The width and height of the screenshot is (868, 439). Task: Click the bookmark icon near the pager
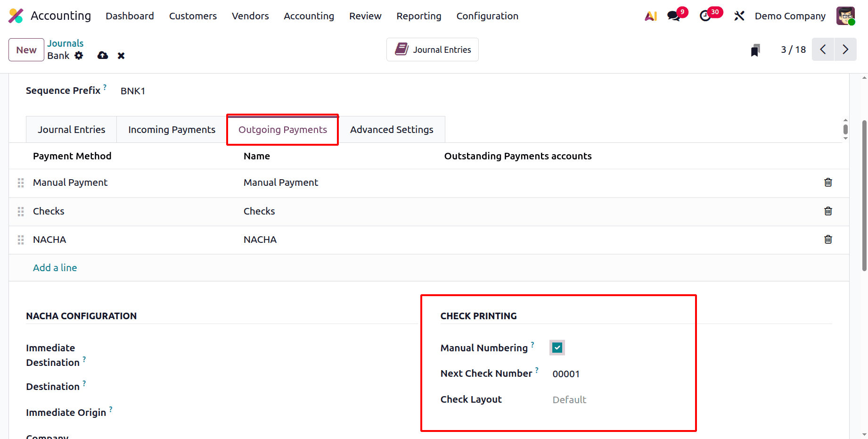click(755, 50)
